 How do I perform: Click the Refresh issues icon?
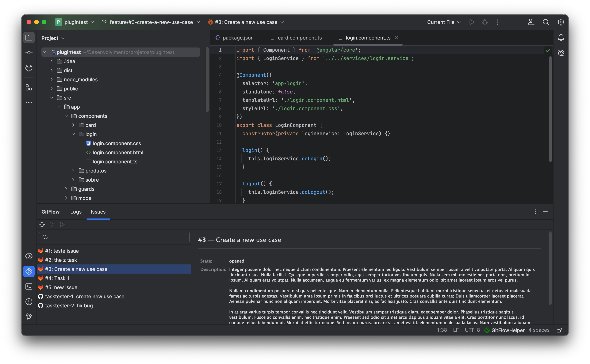coord(42,225)
